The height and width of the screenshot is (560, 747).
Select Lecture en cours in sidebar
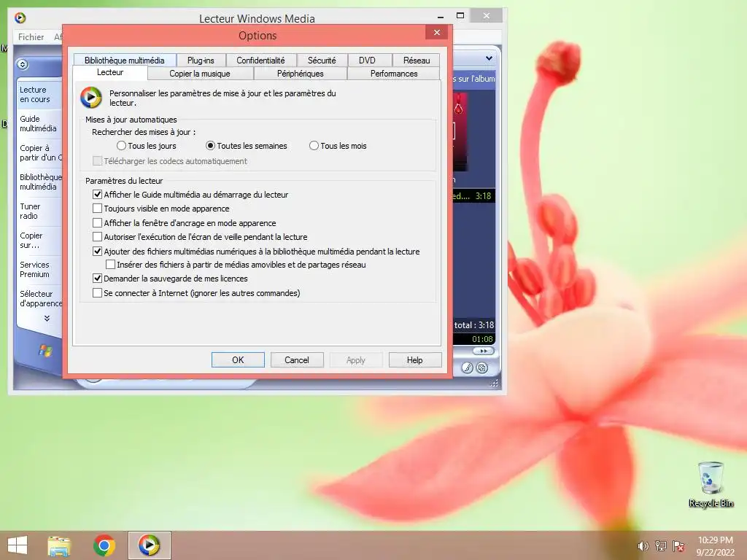[39, 94]
